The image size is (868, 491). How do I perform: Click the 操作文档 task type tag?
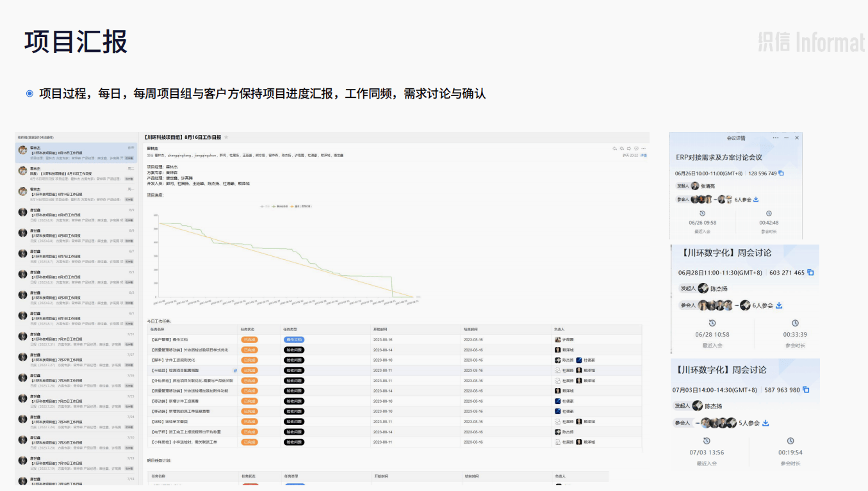293,340
